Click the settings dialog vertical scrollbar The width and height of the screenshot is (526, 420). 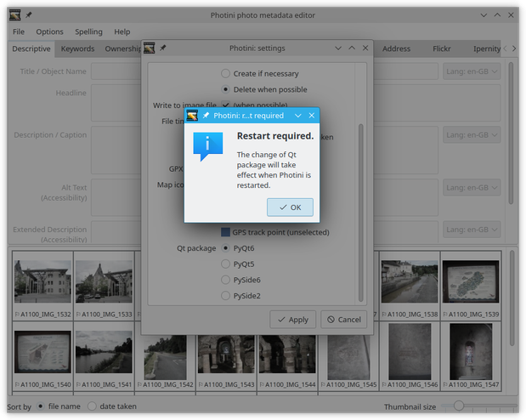pyautogui.click(x=360, y=213)
